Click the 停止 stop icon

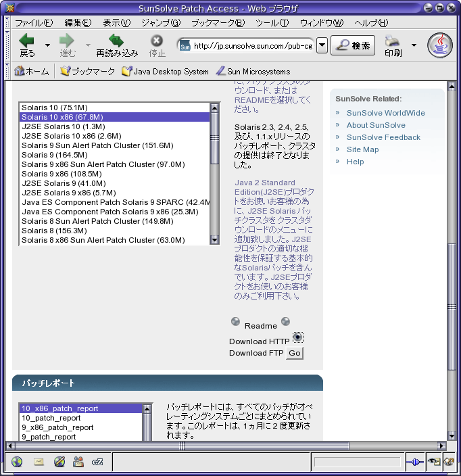(157, 41)
